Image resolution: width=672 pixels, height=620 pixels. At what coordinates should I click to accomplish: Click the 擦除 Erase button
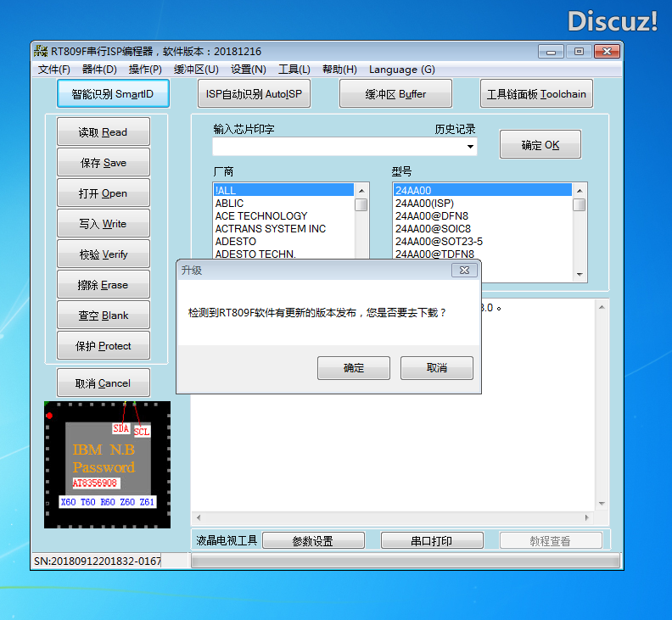[104, 284]
